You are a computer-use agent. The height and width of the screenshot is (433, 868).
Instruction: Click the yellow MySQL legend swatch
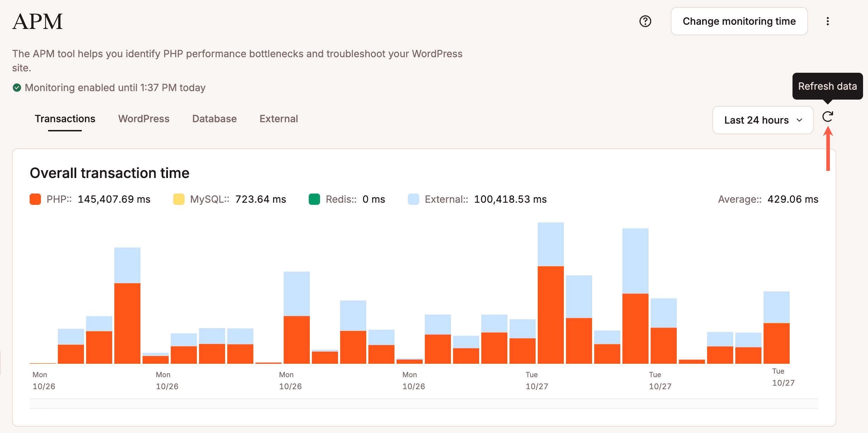[179, 199]
